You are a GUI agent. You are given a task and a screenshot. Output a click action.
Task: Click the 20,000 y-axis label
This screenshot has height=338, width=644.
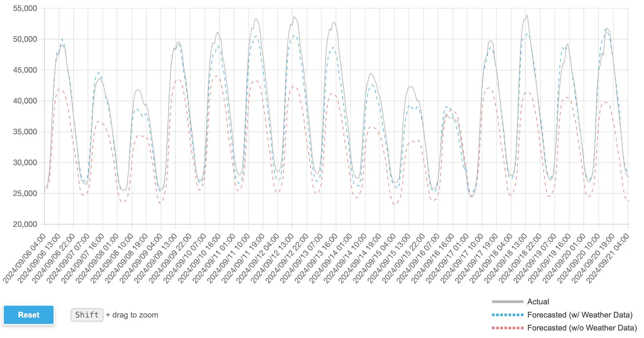pos(25,224)
